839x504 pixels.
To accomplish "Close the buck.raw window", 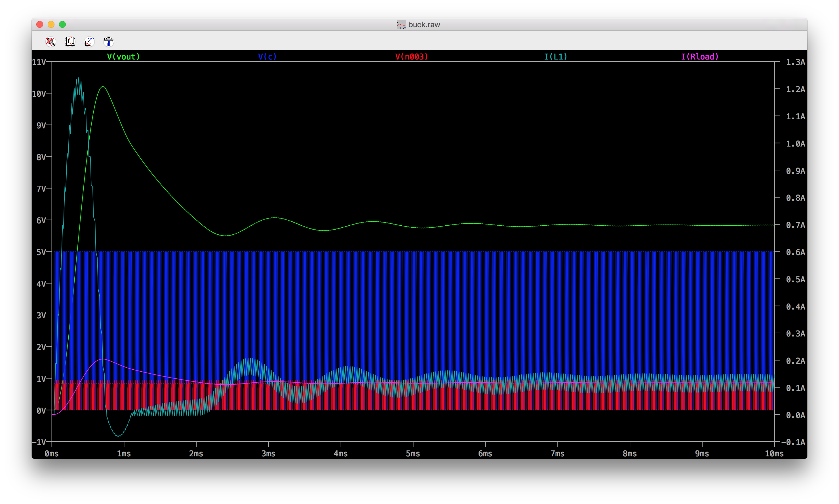I will (40, 24).
